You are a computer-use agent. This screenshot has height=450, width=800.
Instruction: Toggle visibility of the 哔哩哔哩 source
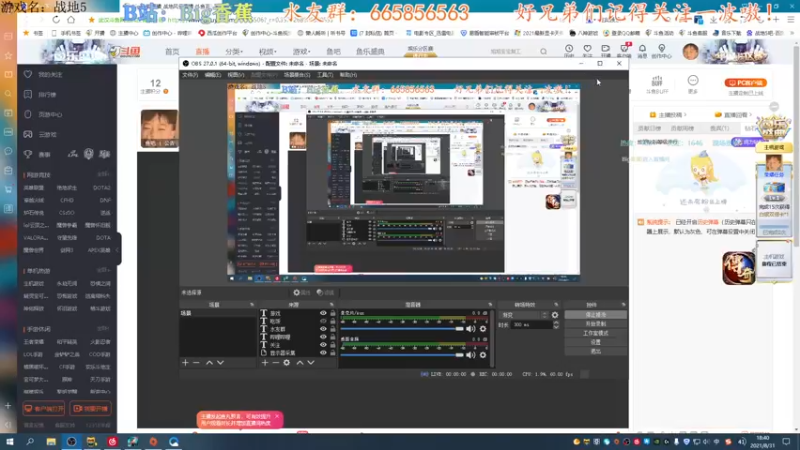[x=323, y=337]
